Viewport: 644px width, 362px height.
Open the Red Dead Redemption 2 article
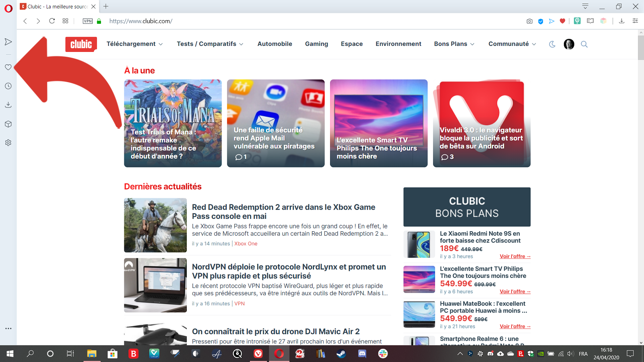point(283,212)
